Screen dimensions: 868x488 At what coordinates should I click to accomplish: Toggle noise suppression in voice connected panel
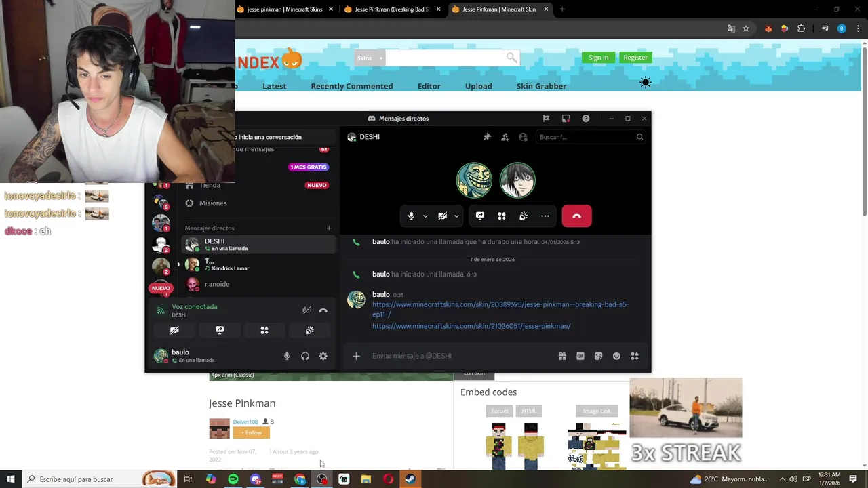click(x=307, y=310)
